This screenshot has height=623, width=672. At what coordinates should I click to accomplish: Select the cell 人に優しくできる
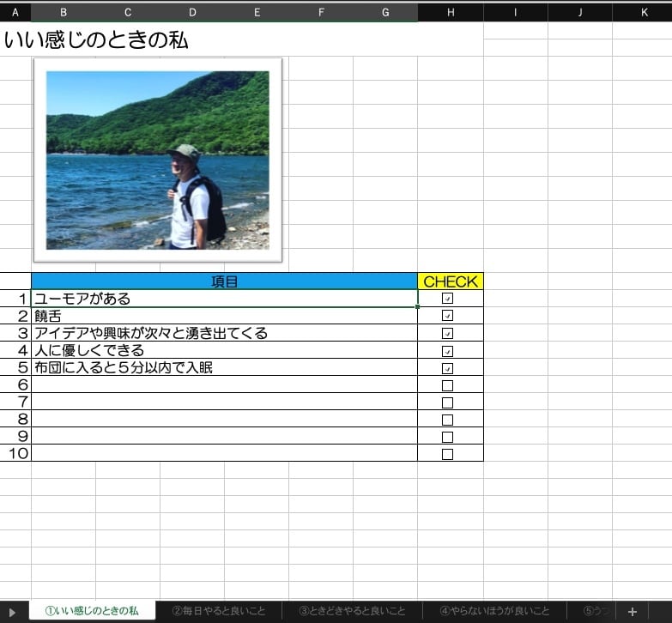[x=224, y=350]
